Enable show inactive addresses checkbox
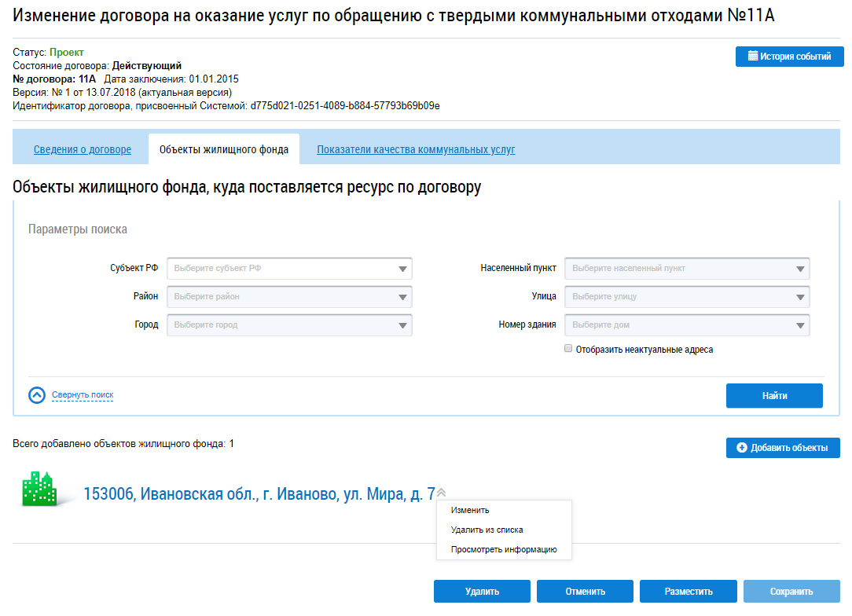Screen dimensions: 852x616 [568, 349]
